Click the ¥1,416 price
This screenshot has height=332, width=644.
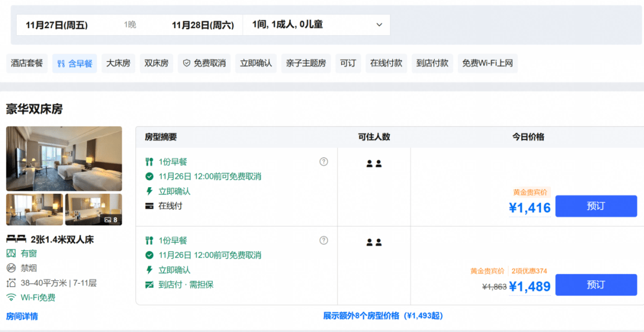click(530, 208)
